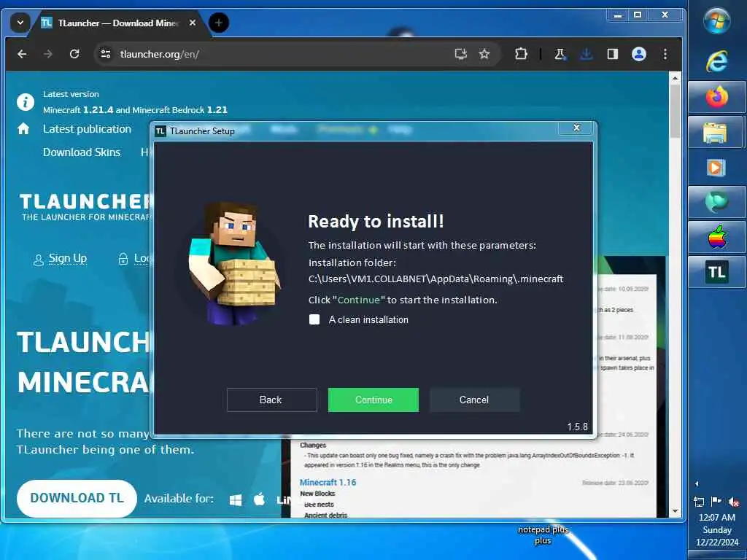This screenshot has height=560, width=747.
Task: Click the network tray icon
Action: point(699,502)
